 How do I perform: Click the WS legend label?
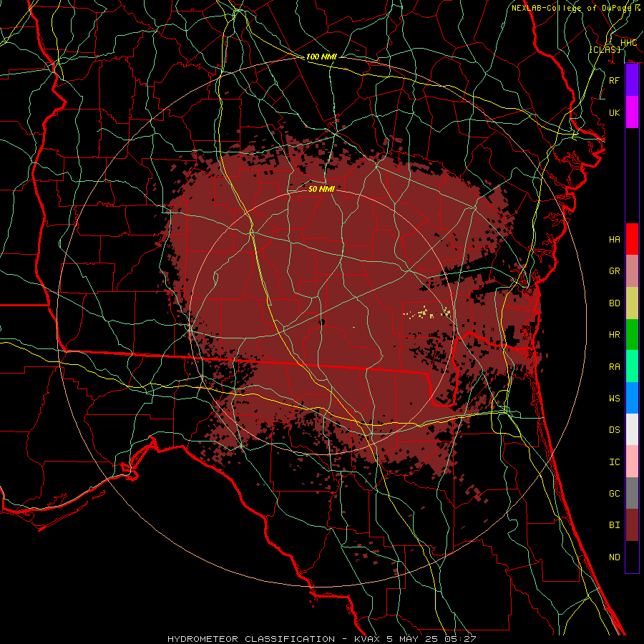(x=614, y=398)
